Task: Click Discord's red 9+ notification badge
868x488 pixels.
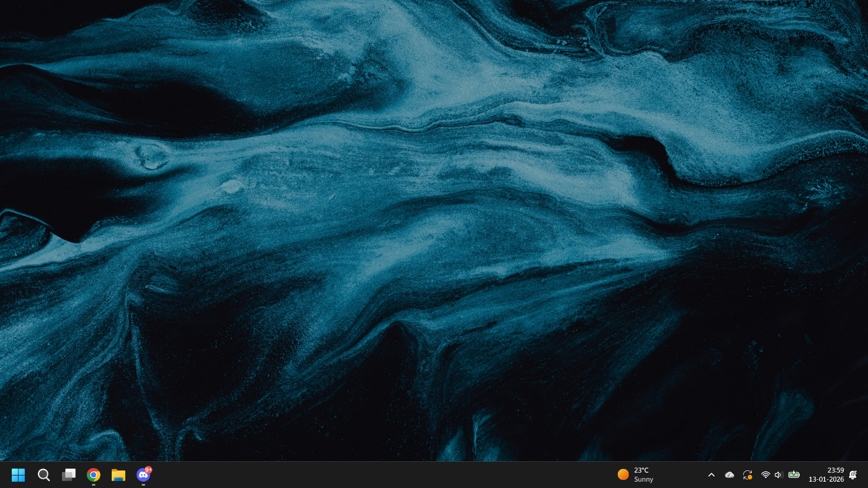Action: pos(148,470)
